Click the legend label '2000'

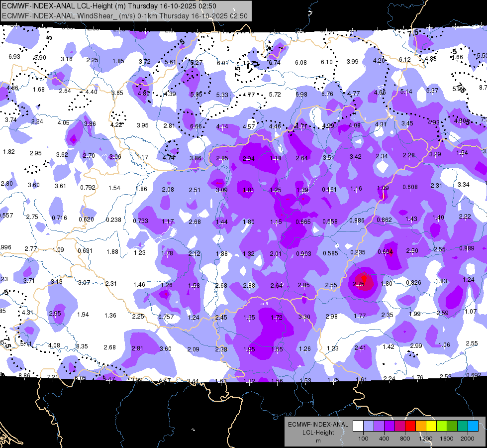(x=468, y=439)
